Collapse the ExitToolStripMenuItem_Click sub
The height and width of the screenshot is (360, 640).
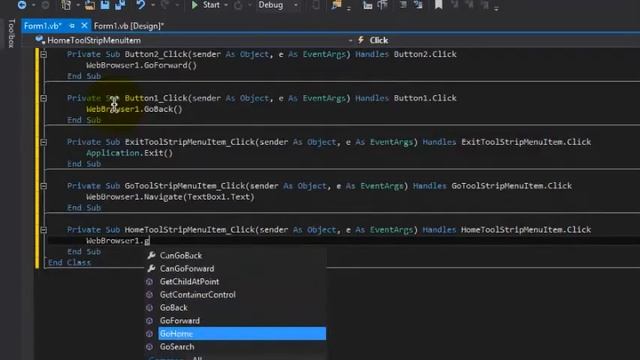pyautogui.click(x=44, y=142)
